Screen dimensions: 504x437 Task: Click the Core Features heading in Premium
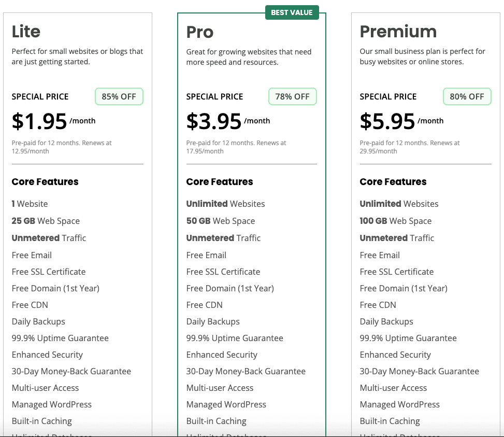pos(393,181)
